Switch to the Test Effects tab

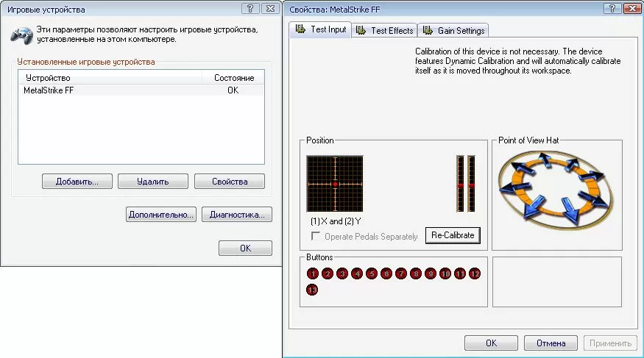[384, 30]
